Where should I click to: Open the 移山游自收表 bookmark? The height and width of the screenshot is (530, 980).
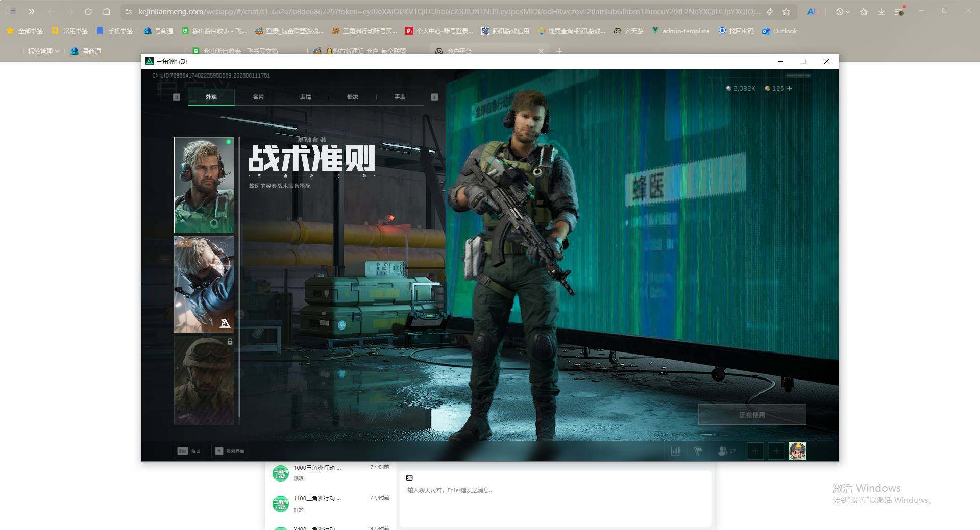click(x=214, y=31)
